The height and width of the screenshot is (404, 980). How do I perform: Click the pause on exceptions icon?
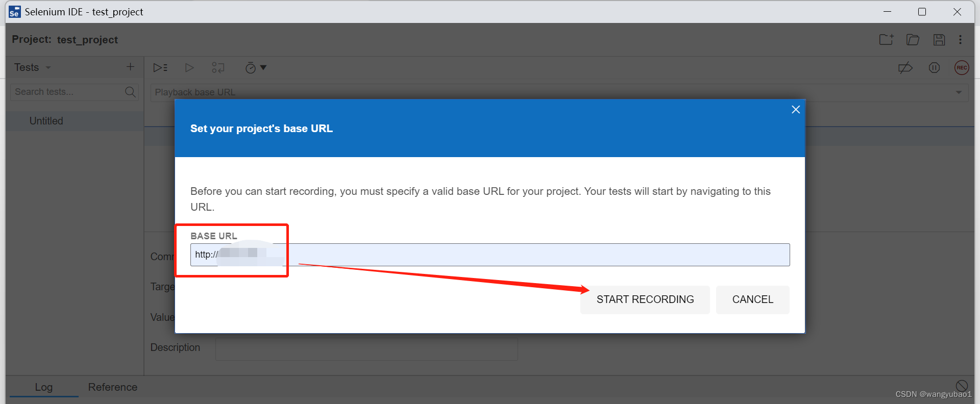point(934,67)
